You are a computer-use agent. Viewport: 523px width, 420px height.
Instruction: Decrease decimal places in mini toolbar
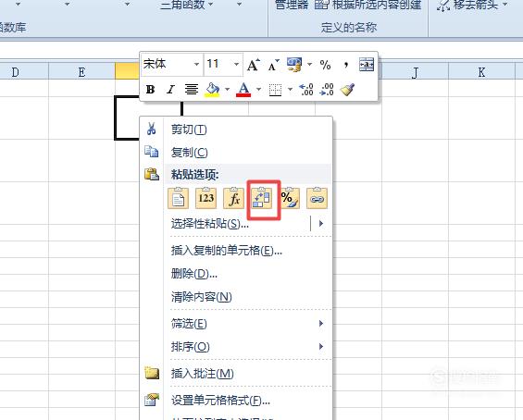click(x=326, y=90)
